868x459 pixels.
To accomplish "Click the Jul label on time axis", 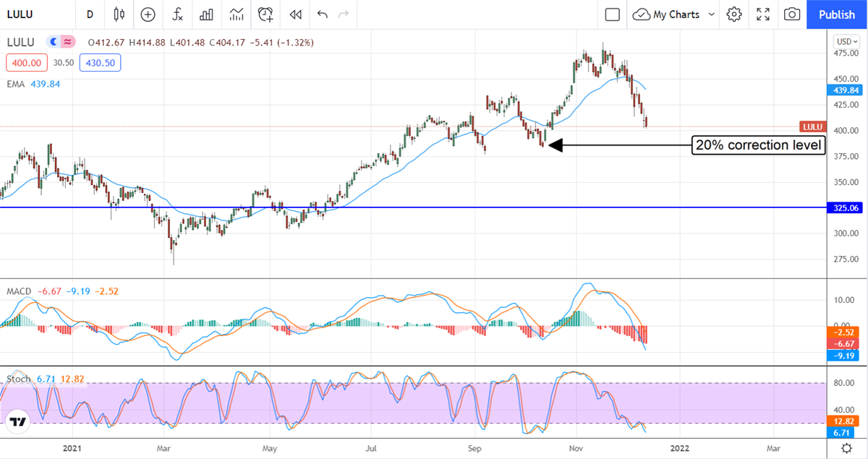I will (372, 448).
